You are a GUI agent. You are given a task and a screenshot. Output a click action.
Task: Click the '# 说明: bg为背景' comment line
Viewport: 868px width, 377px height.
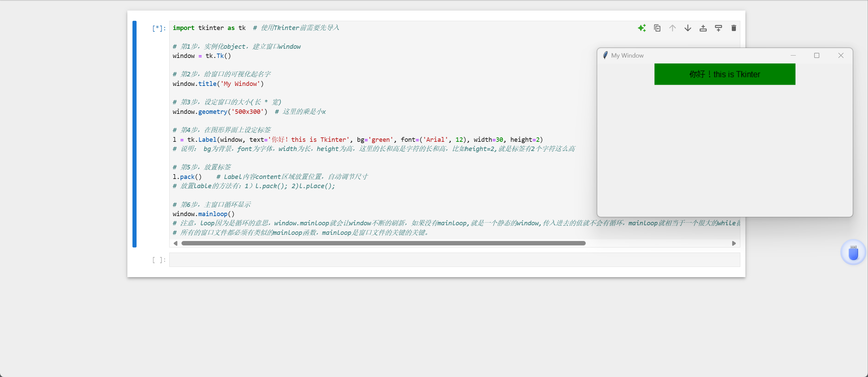click(374, 149)
